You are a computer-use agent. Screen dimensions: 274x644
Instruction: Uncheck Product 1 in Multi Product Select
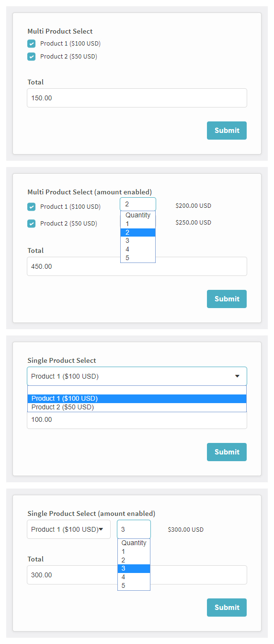click(32, 44)
